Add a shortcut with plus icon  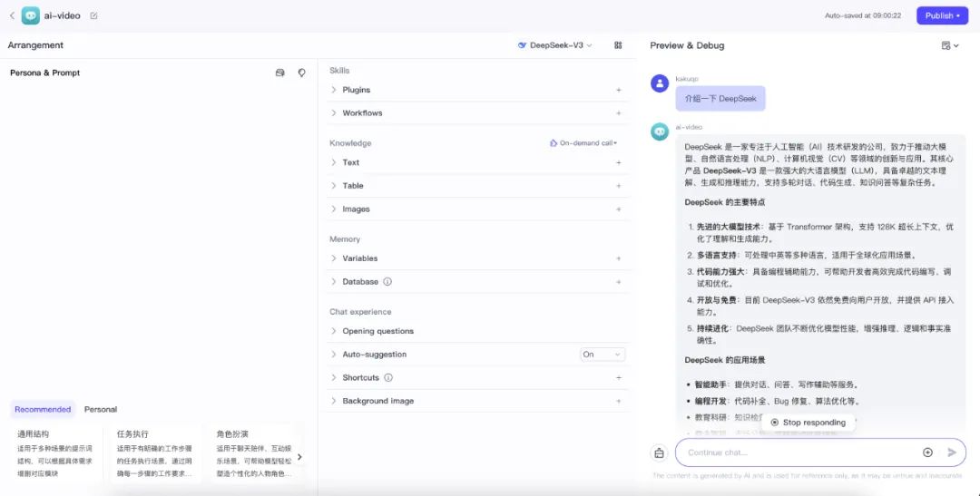coord(619,378)
